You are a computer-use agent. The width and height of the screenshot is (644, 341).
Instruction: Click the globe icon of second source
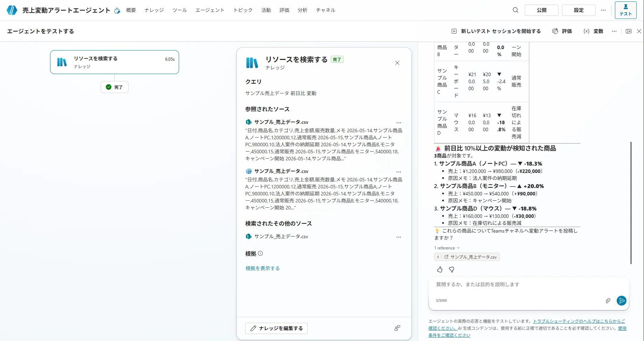pyautogui.click(x=248, y=171)
